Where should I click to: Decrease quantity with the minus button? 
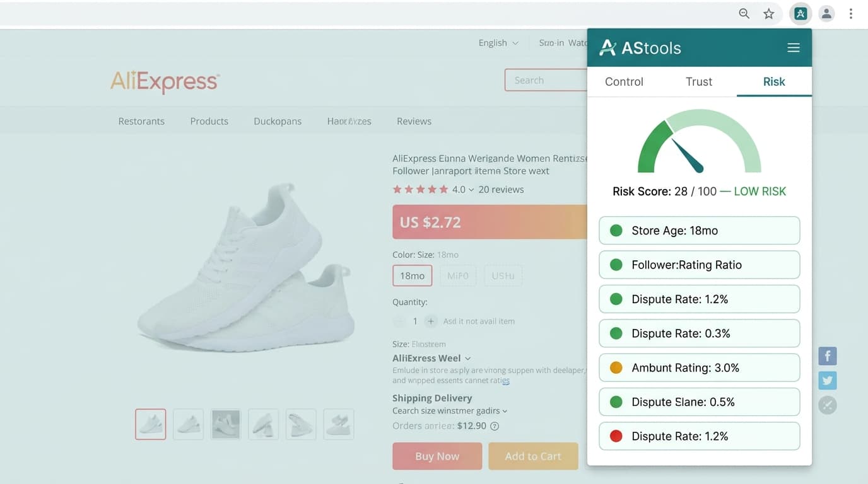tap(399, 321)
